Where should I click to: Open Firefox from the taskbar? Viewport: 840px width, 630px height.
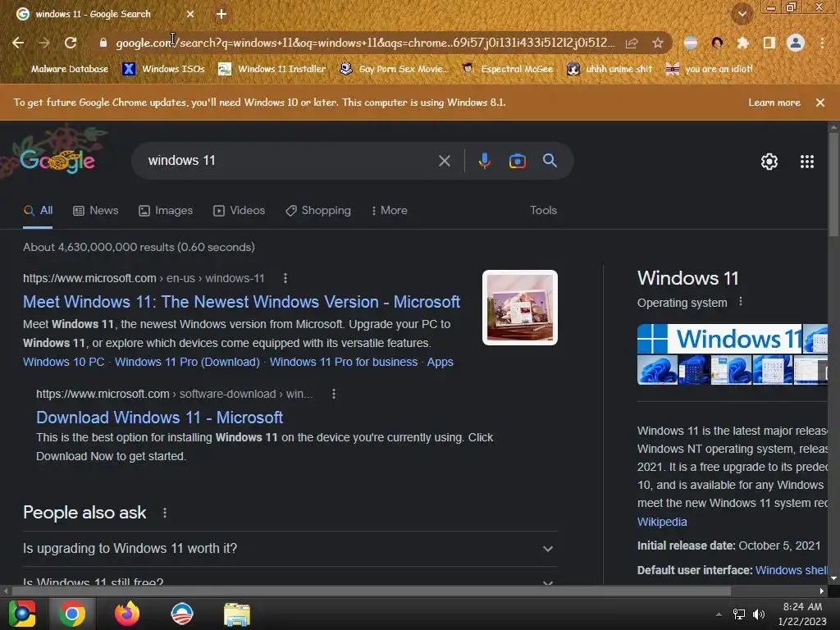[127, 614]
